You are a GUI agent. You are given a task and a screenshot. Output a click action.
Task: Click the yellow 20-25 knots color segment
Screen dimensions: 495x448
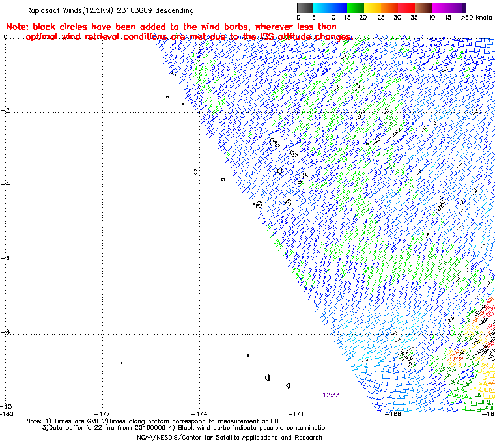click(x=373, y=8)
